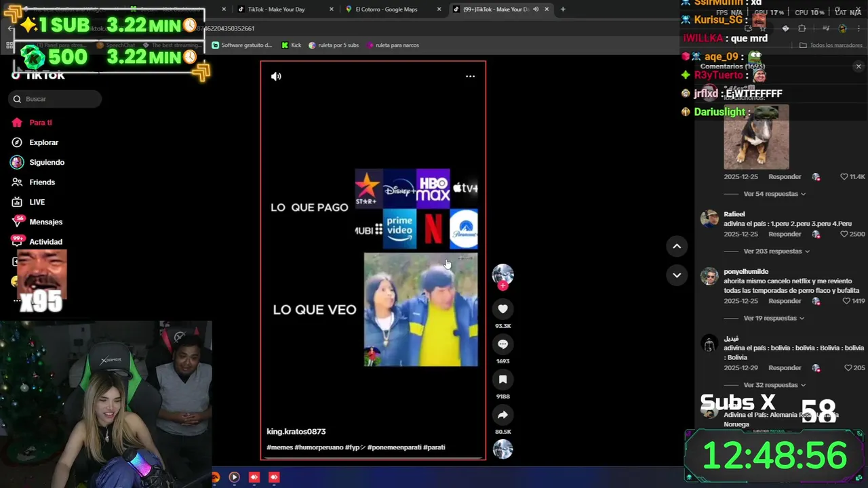The image size is (868, 488).
Task: Open the second red AnyDesk taskbar icon
Action: click(x=274, y=477)
